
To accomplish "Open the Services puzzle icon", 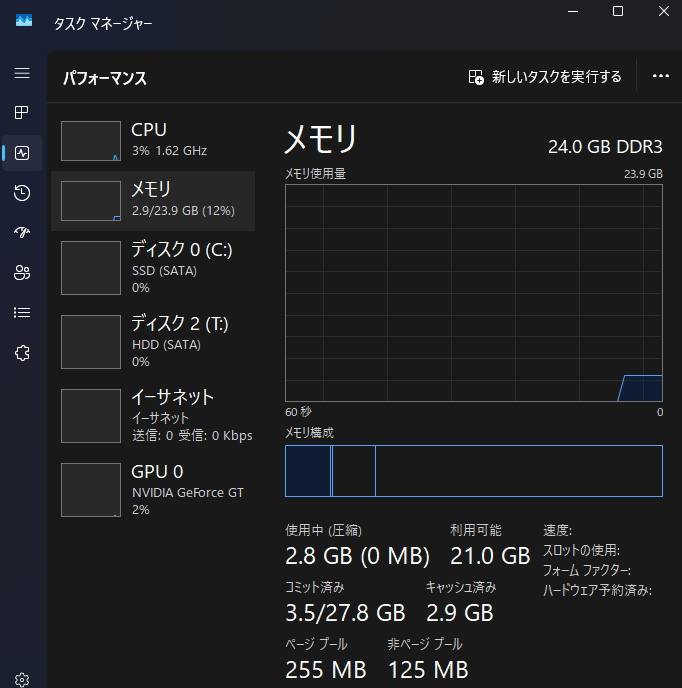I will tap(22, 352).
